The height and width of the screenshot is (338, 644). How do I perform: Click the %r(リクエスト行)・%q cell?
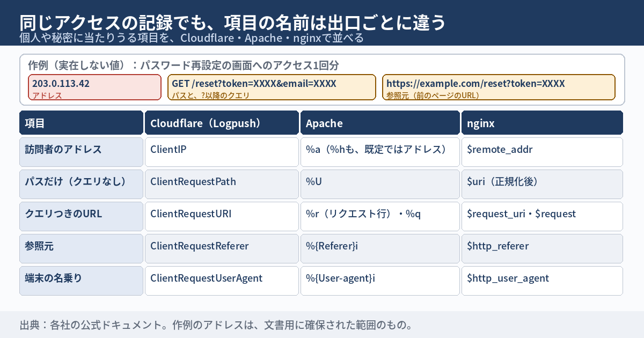click(x=380, y=216)
